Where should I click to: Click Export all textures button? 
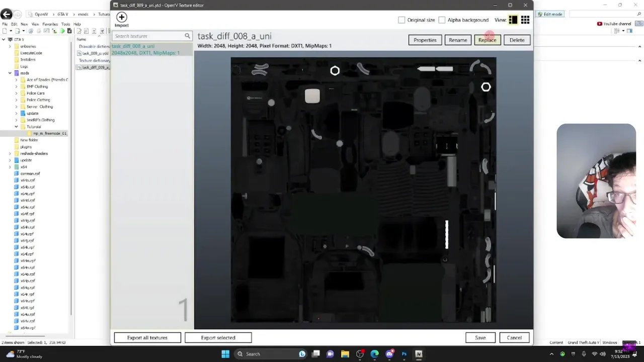click(147, 338)
